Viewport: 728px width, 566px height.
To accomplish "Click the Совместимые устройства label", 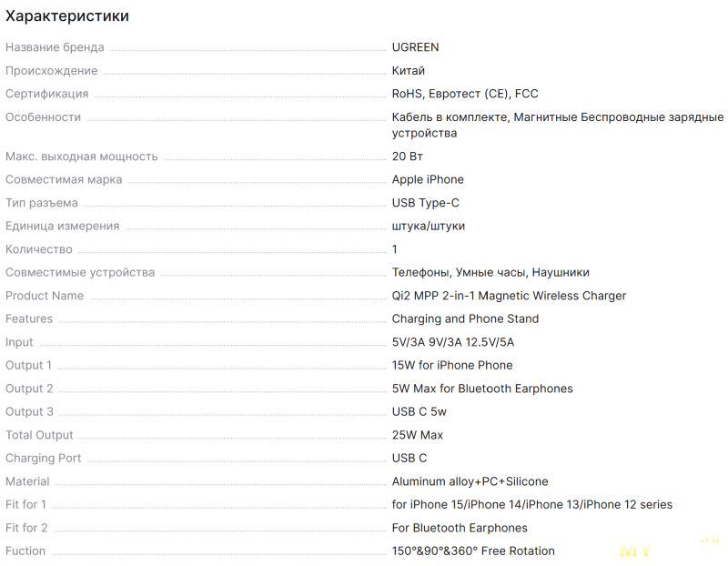I will (80, 273).
